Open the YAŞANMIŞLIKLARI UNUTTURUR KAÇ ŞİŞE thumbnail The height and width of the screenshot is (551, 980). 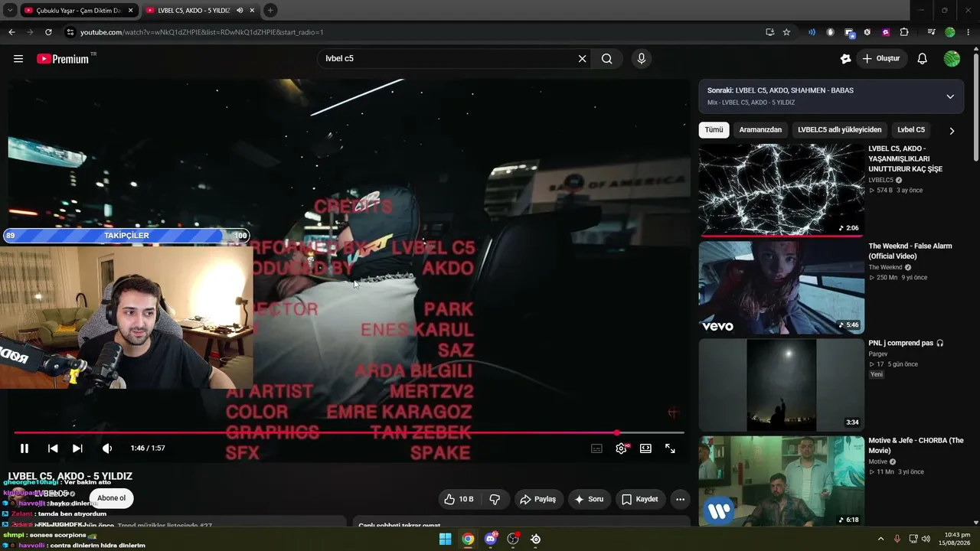(781, 191)
